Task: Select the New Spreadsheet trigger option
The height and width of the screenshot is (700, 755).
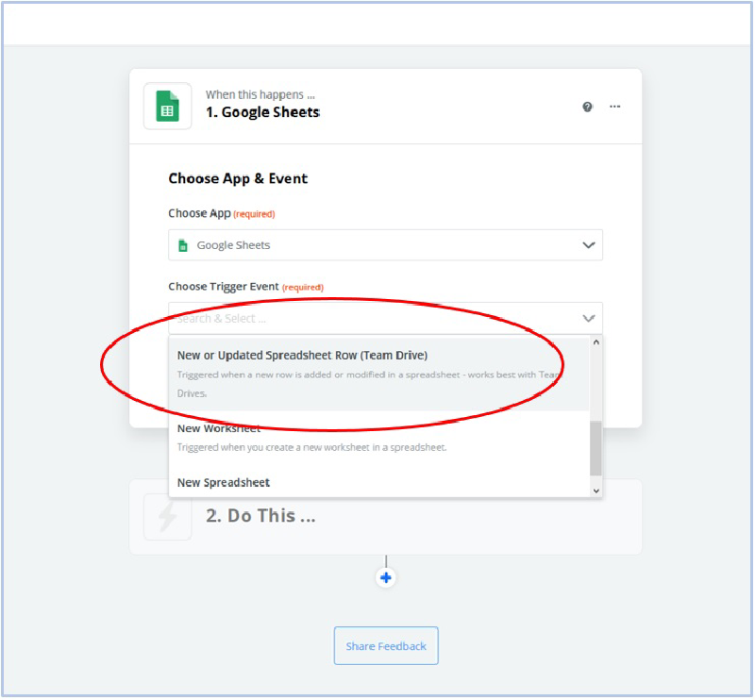Action: click(379, 482)
